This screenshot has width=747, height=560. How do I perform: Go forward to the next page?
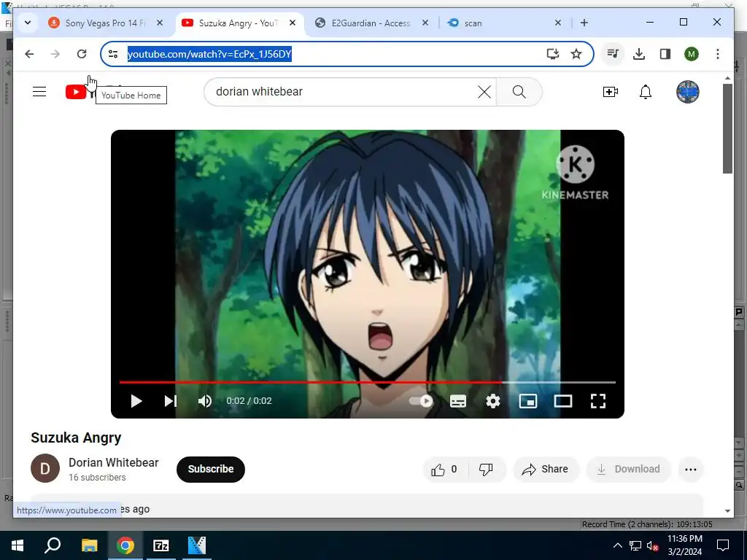55,54
